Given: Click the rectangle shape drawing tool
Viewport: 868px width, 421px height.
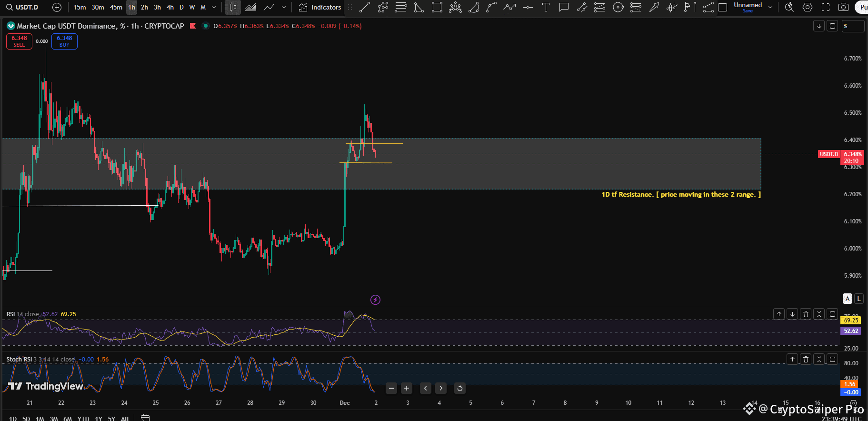Looking at the screenshot, I should (x=437, y=7).
